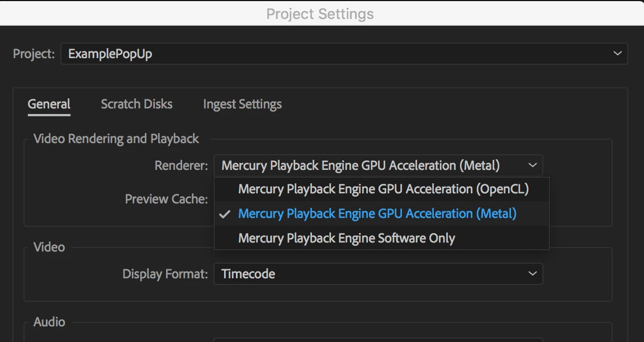
Task: Click the Audio section heading
Action: (49, 322)
